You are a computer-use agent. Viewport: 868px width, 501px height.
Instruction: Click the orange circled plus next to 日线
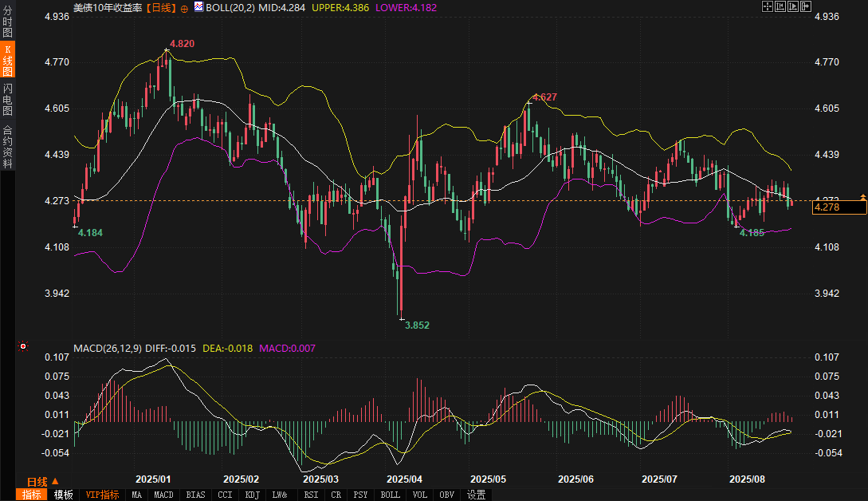pos(184,9)
